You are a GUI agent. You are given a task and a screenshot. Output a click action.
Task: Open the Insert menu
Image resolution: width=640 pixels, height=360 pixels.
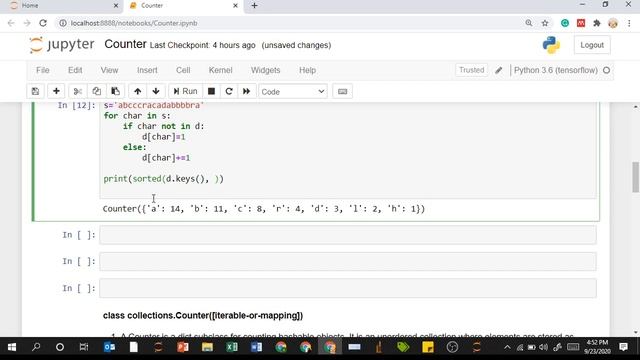pos(147,70)
